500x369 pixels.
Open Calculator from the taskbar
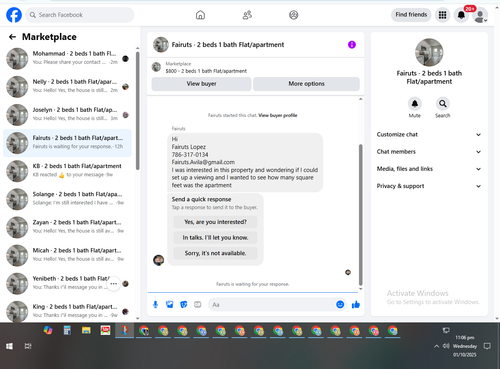(x=67, y=331)
